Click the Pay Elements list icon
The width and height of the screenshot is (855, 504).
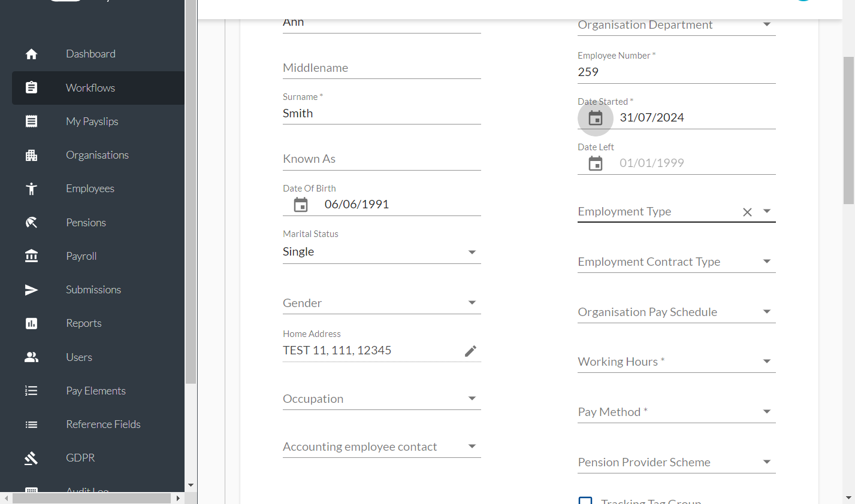[32, 391]
